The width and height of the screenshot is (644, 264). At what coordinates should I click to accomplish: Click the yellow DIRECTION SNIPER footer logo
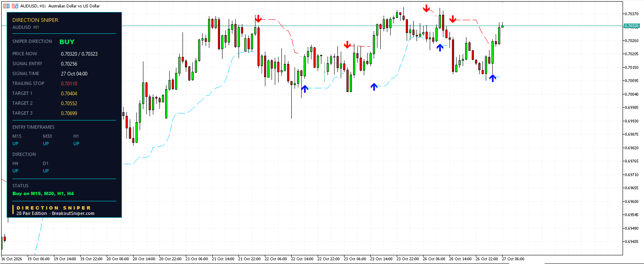click(54, 208)
